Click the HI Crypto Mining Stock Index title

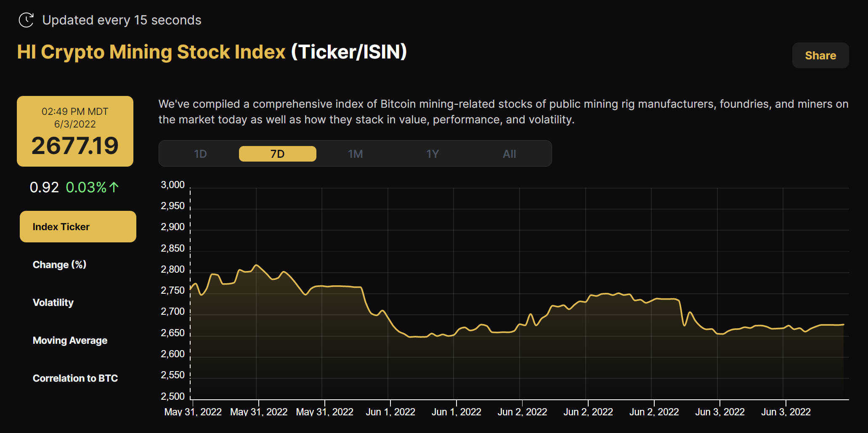(150, 51)
